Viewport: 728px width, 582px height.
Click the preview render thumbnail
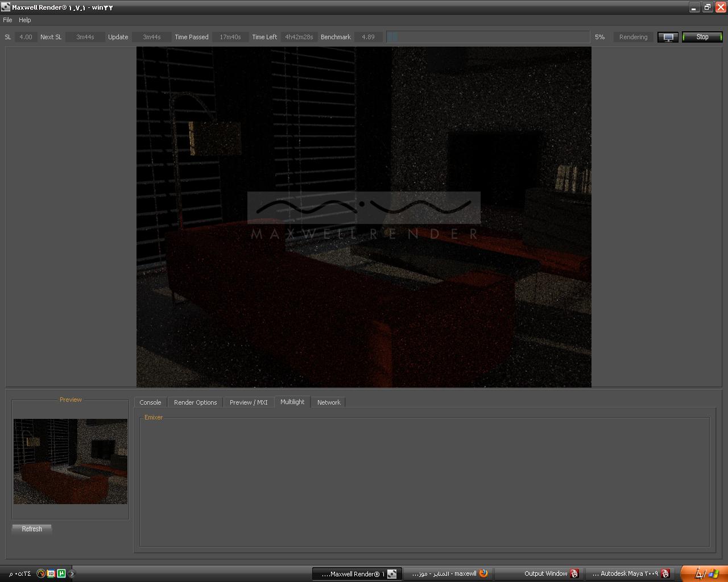pyautogui.click(x=71, y=462)
